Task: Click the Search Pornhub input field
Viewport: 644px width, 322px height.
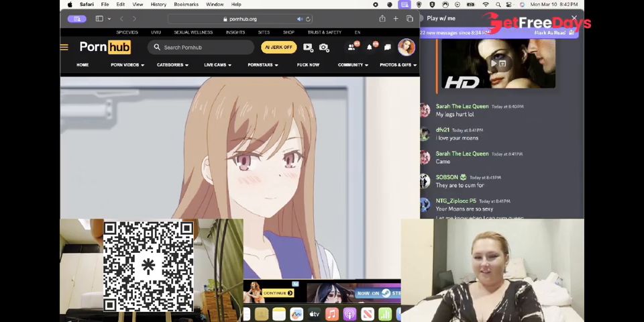Action: [x=201, y=47]
